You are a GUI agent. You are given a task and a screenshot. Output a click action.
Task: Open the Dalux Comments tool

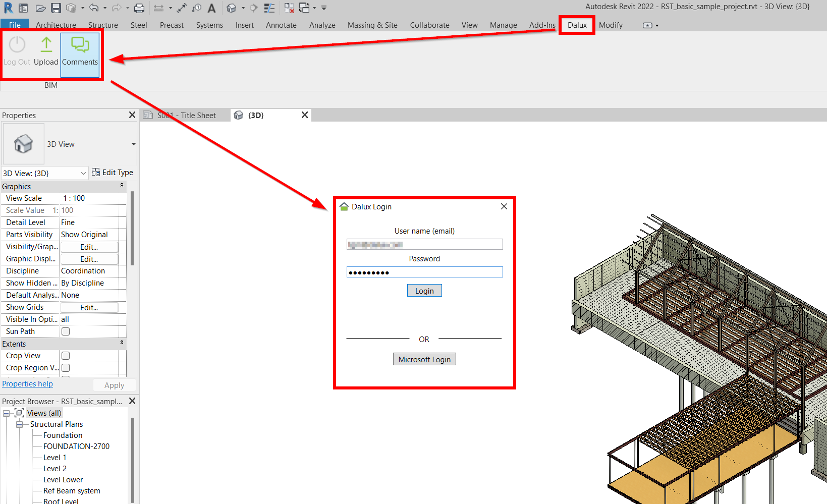[80, 51]
